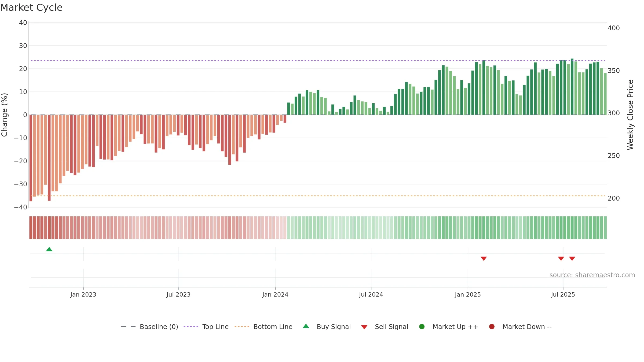This screenshot has width=644, height=362.
Task: Click the −30 tick on Change axis
Action: tap(21, 184)
